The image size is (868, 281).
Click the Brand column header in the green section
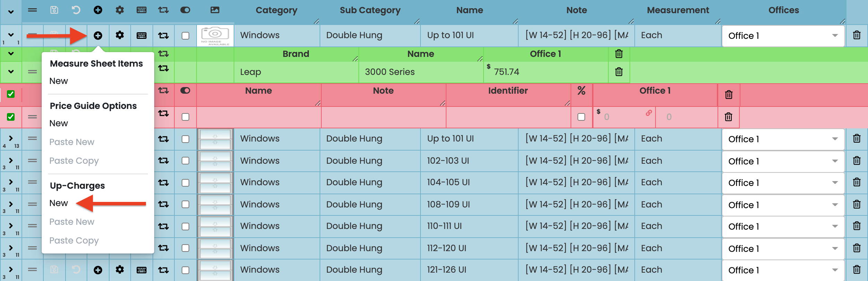(x=296, y=54)
